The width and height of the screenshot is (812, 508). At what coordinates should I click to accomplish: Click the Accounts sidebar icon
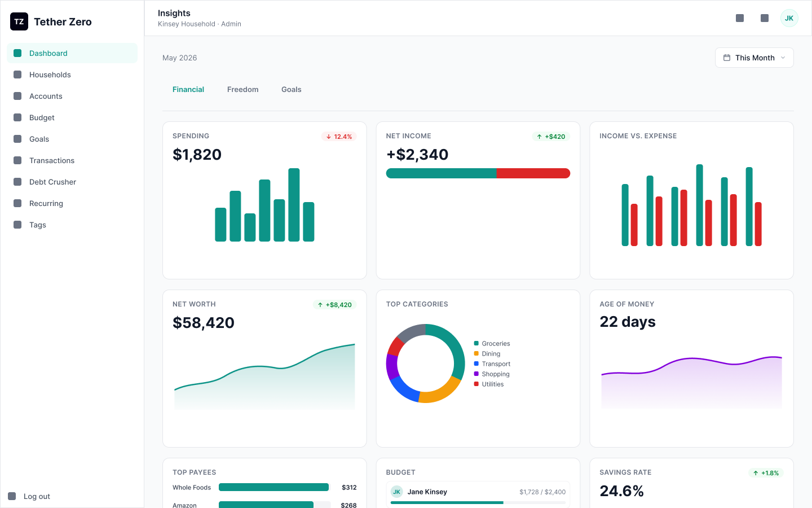[17, 96]
